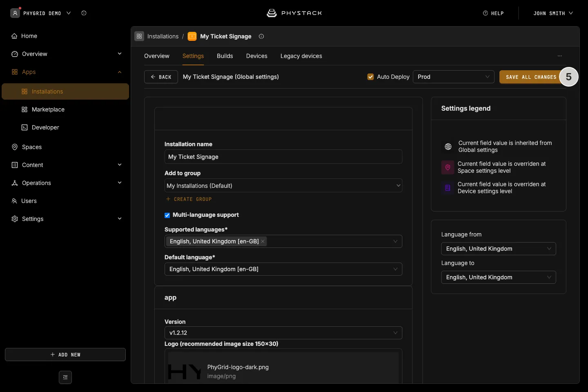
Task: Toggle the Auto Deploy checkbox
Action: [371, 77]
